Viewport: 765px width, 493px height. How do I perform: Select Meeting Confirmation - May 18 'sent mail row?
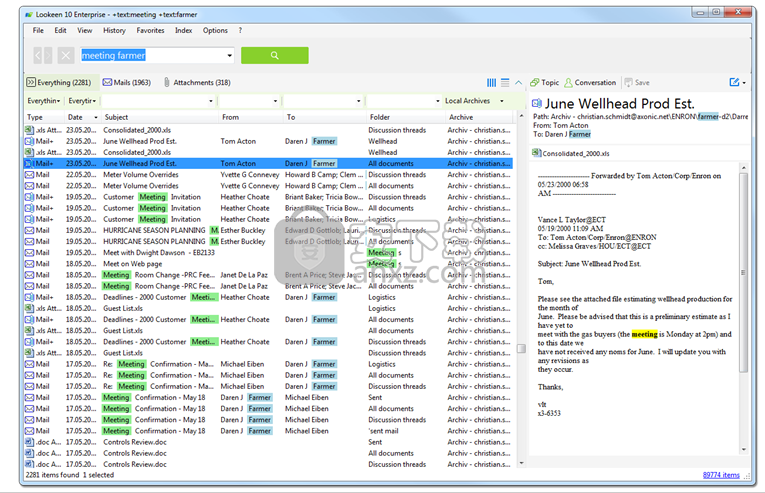(268, 431)
